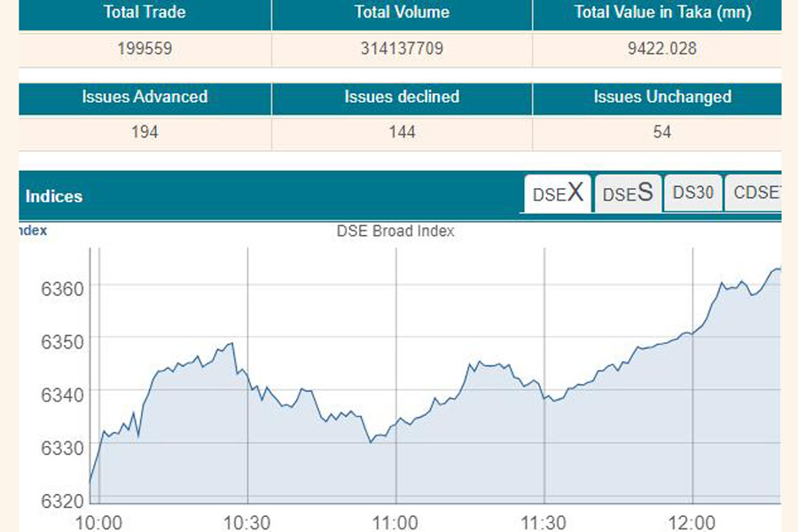Image resolution: width=798 pixels, height=532 pixels.
Task: Click the advanced issues count 194
Action: coord(144,132)
